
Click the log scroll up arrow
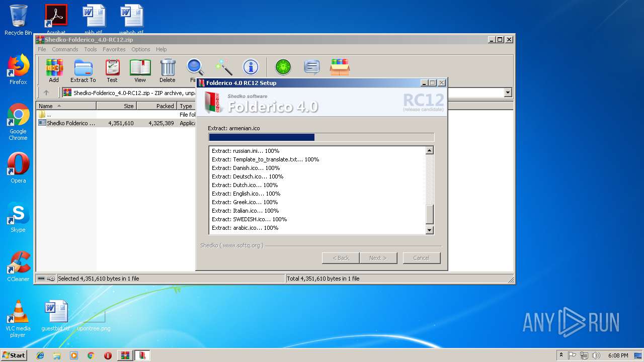point(430,150)
